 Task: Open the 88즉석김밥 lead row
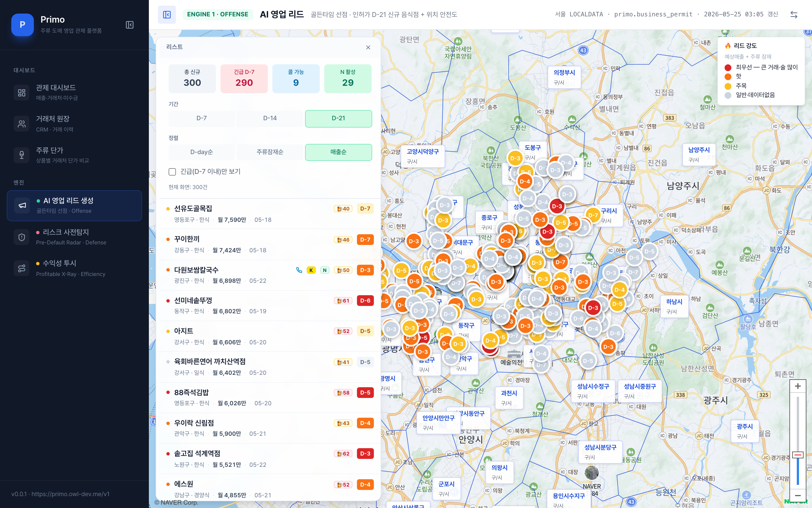pyautogui.click(x=270, y=397)
